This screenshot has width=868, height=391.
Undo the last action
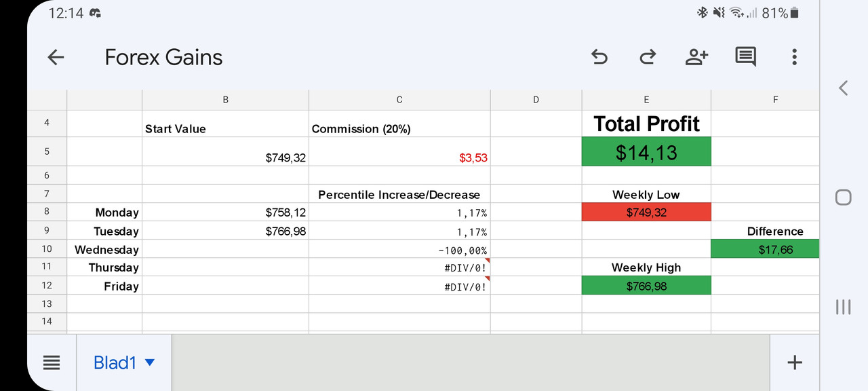[599, 57]
